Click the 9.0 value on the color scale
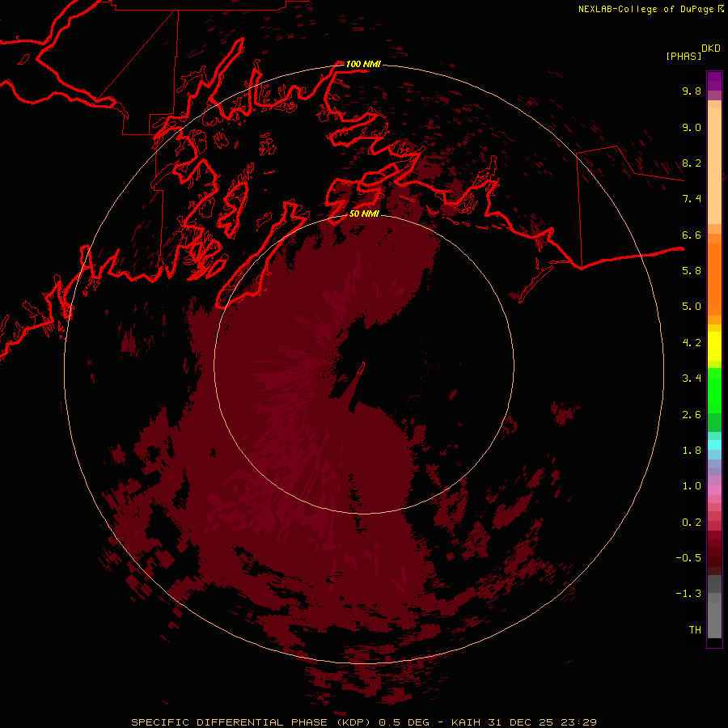728x728 pixels. pyautogui.click(x=692, y=127)
